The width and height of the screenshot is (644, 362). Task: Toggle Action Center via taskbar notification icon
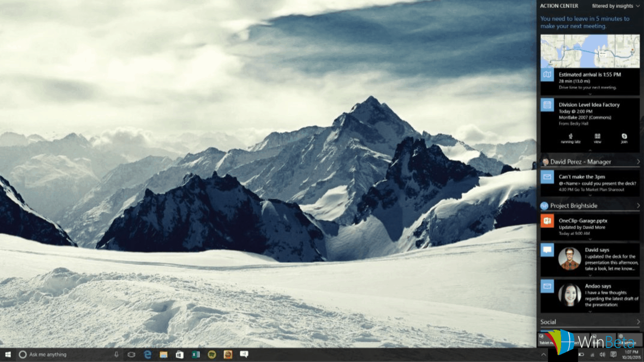pos(613,354)
